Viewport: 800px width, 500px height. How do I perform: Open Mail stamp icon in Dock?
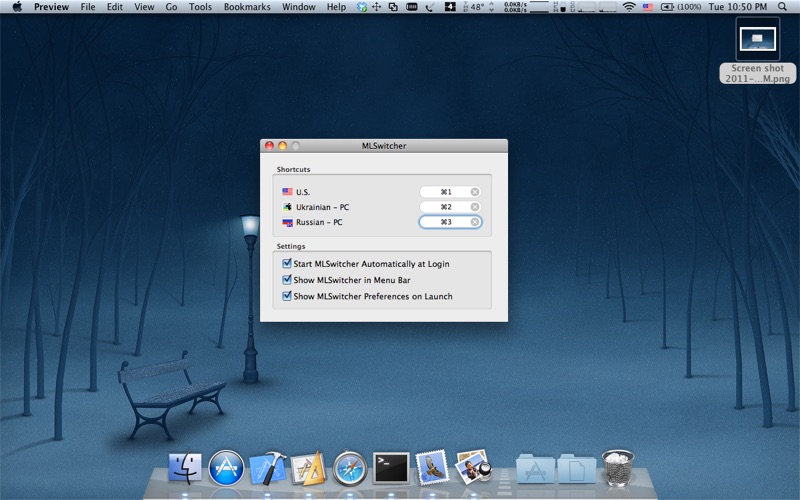432,467
